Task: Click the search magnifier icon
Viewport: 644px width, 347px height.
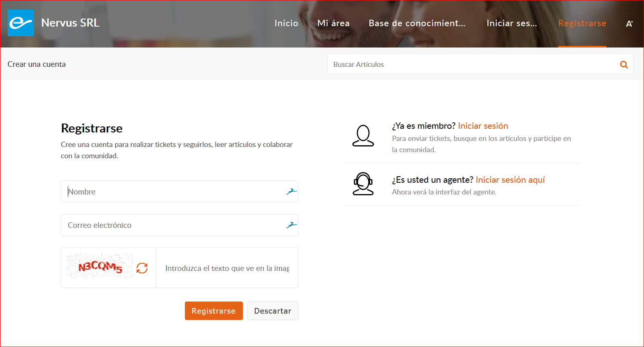Action: tap(624, 64)
